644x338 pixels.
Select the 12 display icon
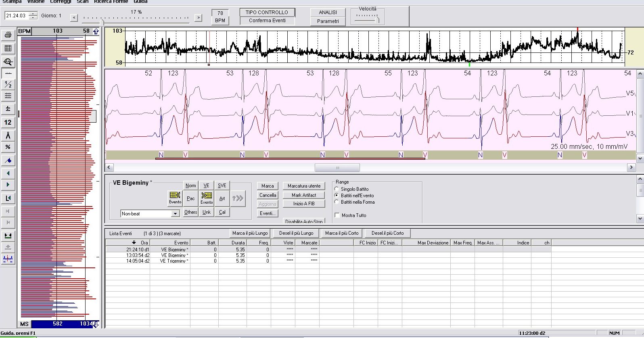coord(8,122)
